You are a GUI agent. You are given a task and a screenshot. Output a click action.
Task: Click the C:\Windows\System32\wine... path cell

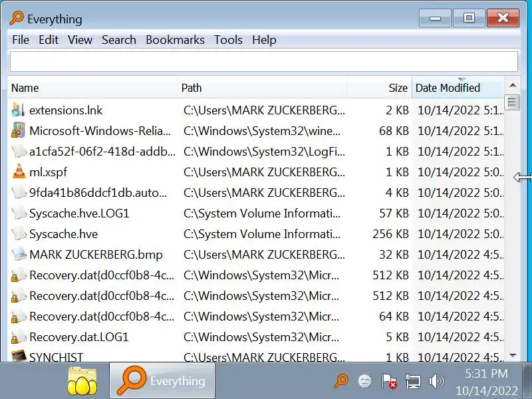pyautogui.click(x=262, y=131)
